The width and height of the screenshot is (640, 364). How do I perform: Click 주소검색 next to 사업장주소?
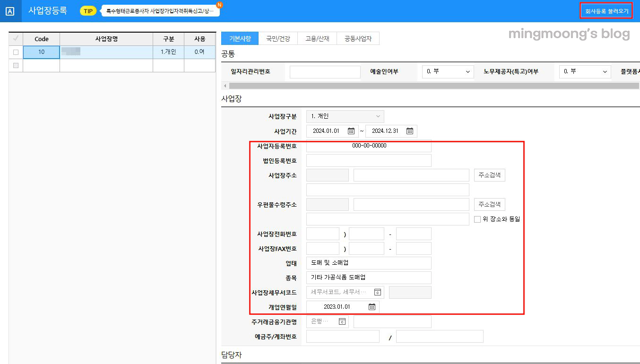pyautogui.click(x=488, y=174)
